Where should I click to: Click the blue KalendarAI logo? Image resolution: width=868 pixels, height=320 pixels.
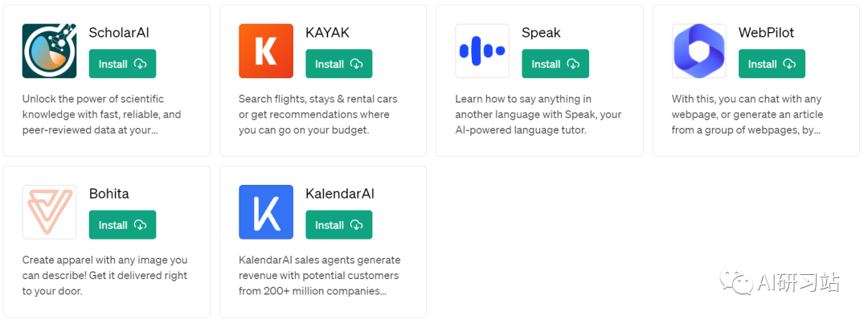point(266,212)
